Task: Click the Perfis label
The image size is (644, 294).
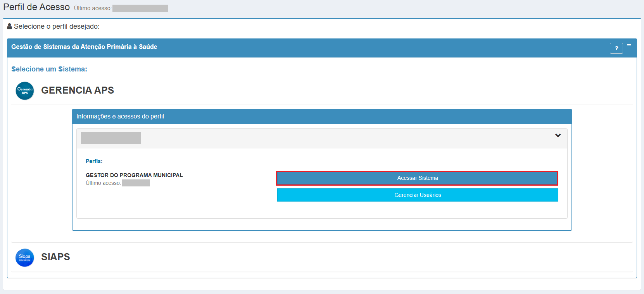Action: (x=94, y=161)
